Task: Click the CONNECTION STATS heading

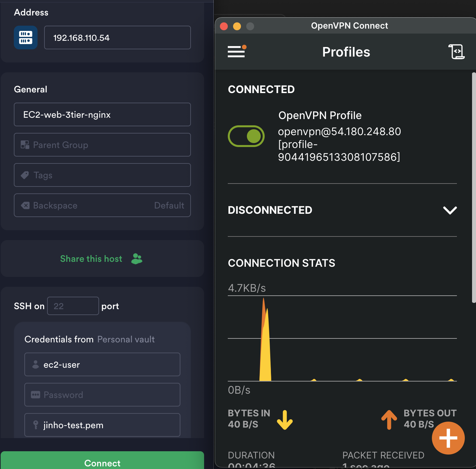Action: click(281, 263)
